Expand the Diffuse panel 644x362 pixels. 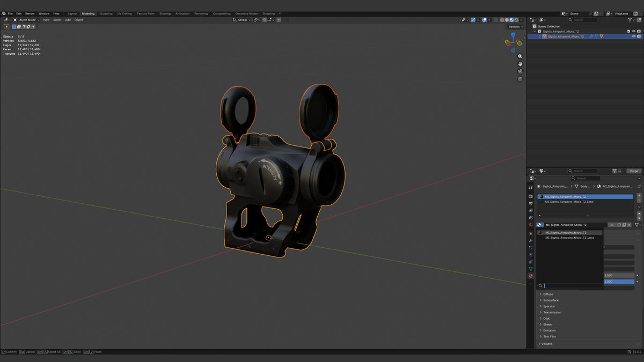coord(547,294)
